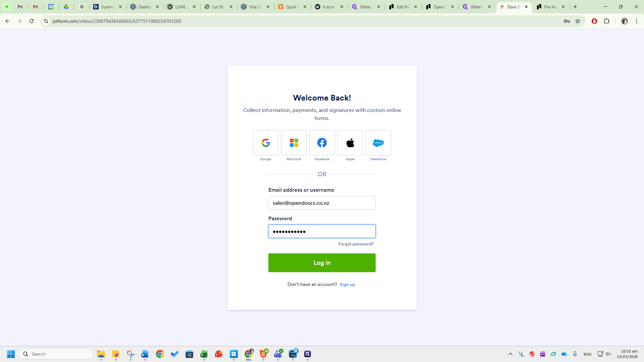This screenshot has height=362, width=644.
Task: Close the Lot 56 tab
Action: tap(231, 7)
